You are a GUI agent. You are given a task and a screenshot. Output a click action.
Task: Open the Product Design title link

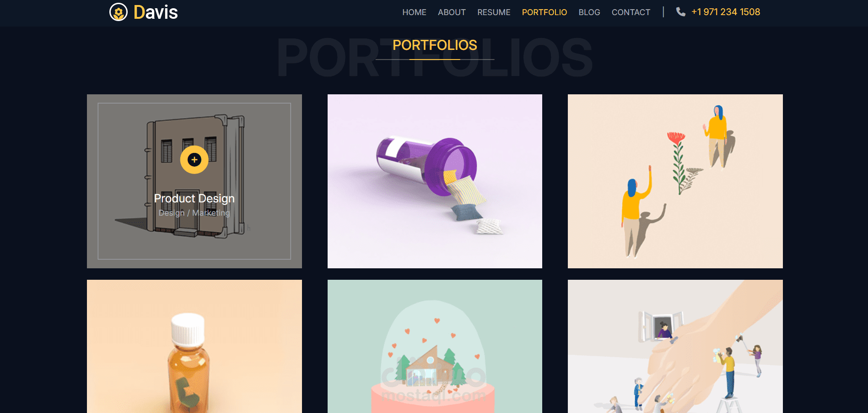[194, 198]
